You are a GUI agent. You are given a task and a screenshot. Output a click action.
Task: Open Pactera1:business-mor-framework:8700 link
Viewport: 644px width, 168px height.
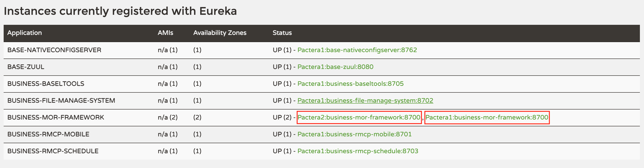pyautogui.click(x=487, y=117)
